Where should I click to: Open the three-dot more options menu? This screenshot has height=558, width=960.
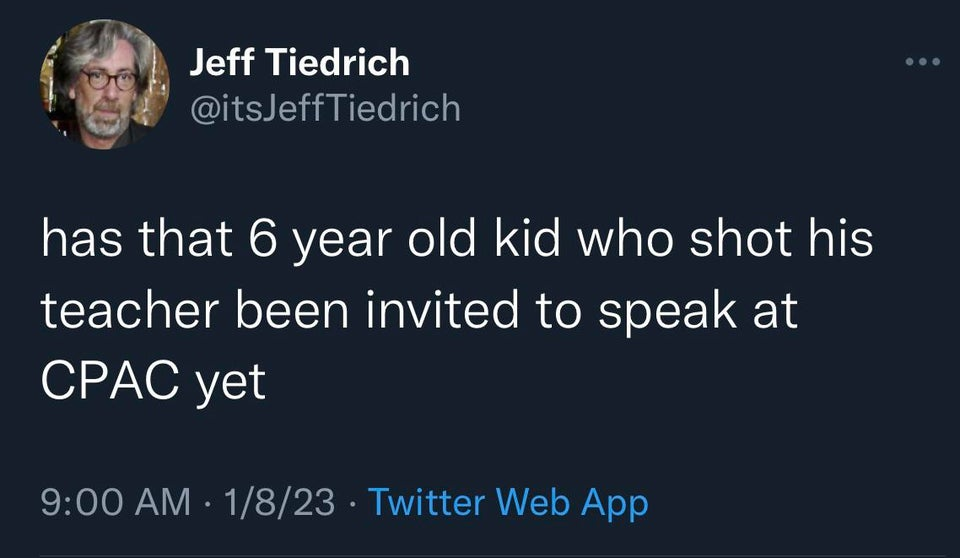(x=923, y=61)
